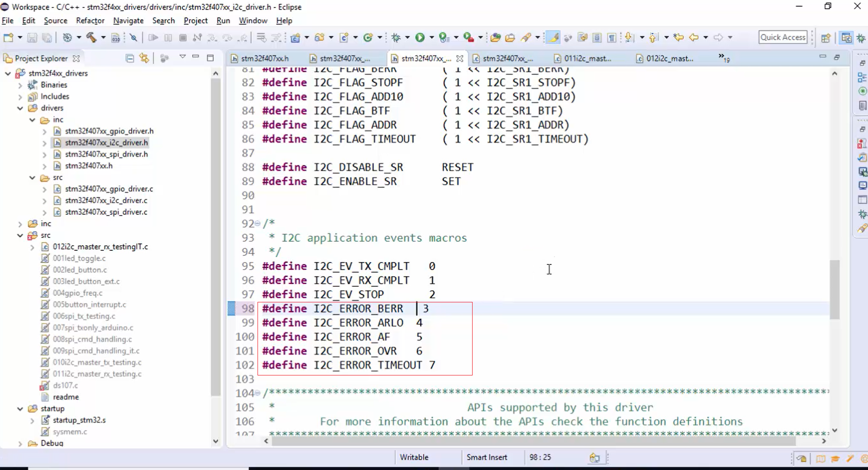This screenshot has height=470, width=868.
Task: Select stm32f407xx_spi_driver.c in the tree
Action: click(106, 212)
